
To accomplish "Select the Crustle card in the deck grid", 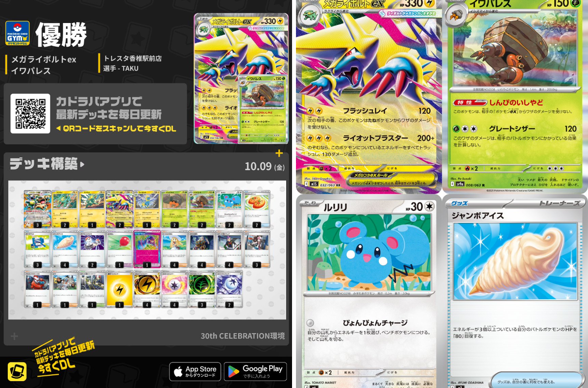I will tap(201, 209).
